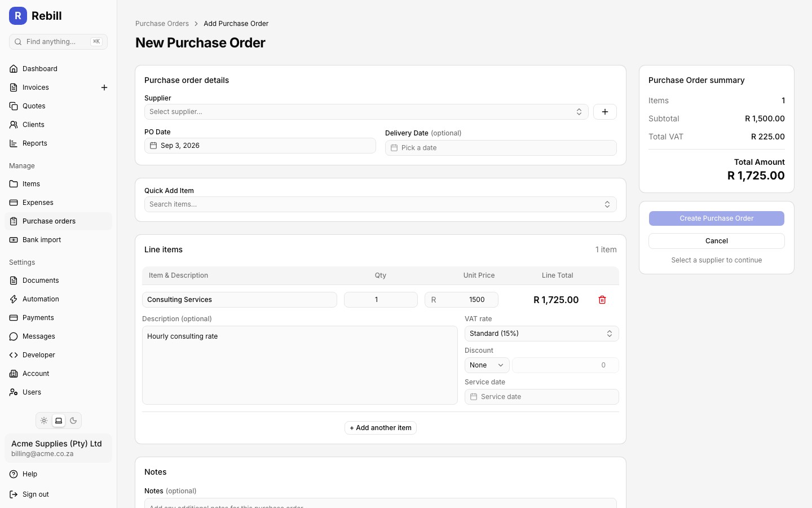Click the breadcrumb chevron separator icon
812x508 pixels.
click(x=196, y=24)
